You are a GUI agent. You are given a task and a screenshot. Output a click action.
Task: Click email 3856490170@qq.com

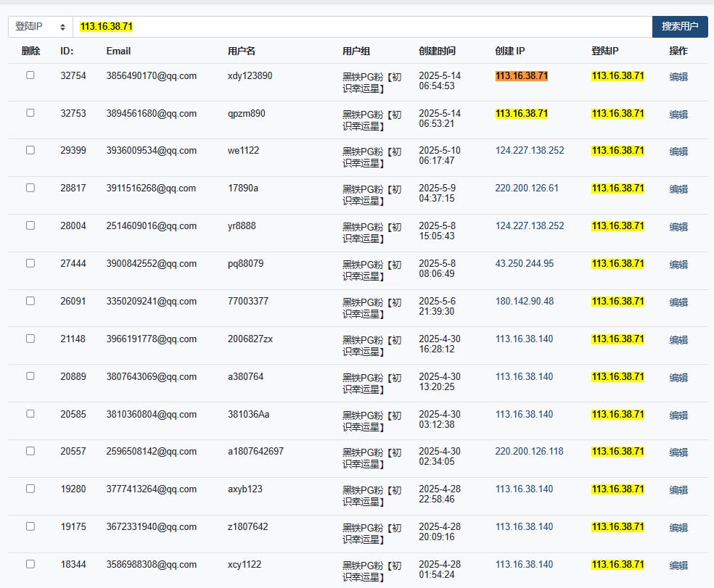click(x=152, y=76)
